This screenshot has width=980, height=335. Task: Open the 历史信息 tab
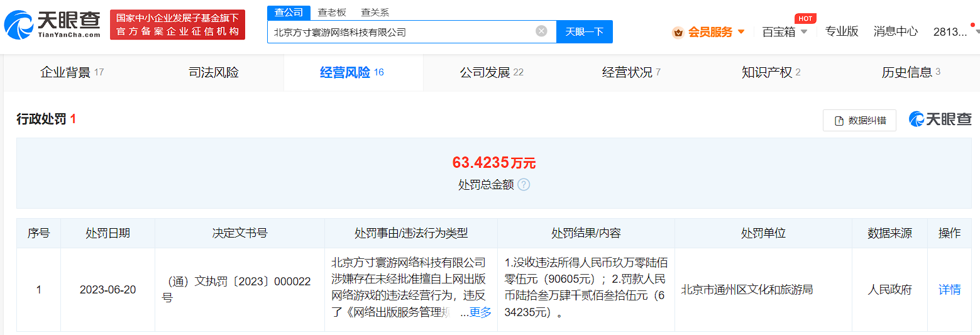click(911, 72)
